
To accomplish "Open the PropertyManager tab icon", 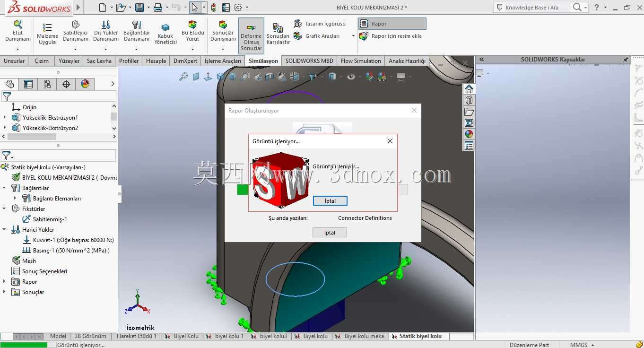I will click(28, 84).
